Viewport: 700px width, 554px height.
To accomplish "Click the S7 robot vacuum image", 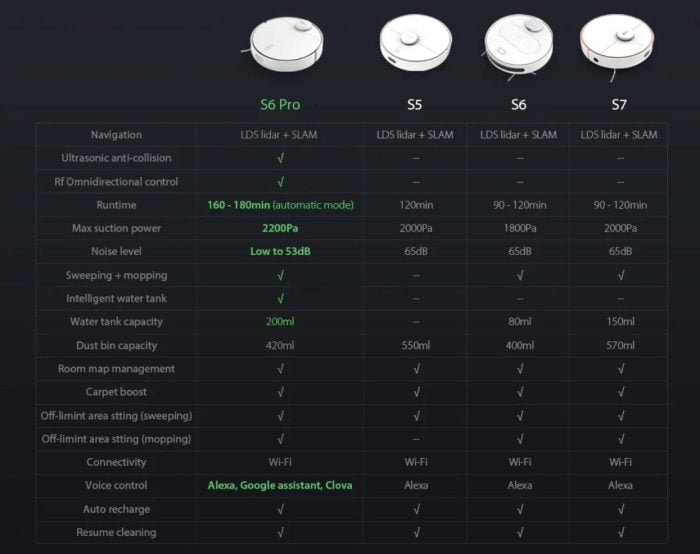I will click(x=617, y=45).
